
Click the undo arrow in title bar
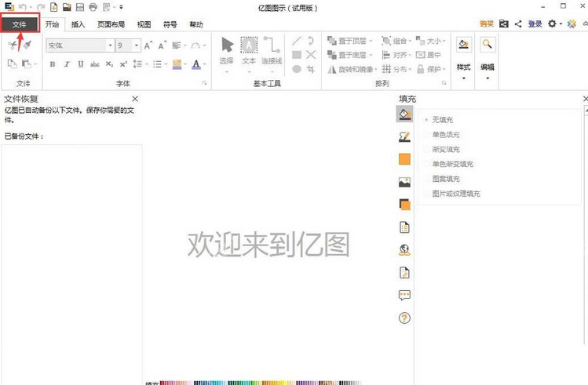pyautogui.click(x=23, y=7)
